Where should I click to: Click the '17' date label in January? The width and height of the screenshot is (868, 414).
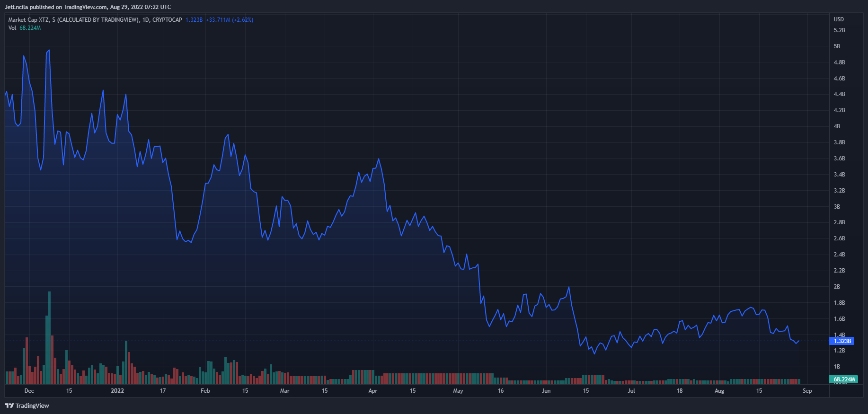[x=163, y=391]
